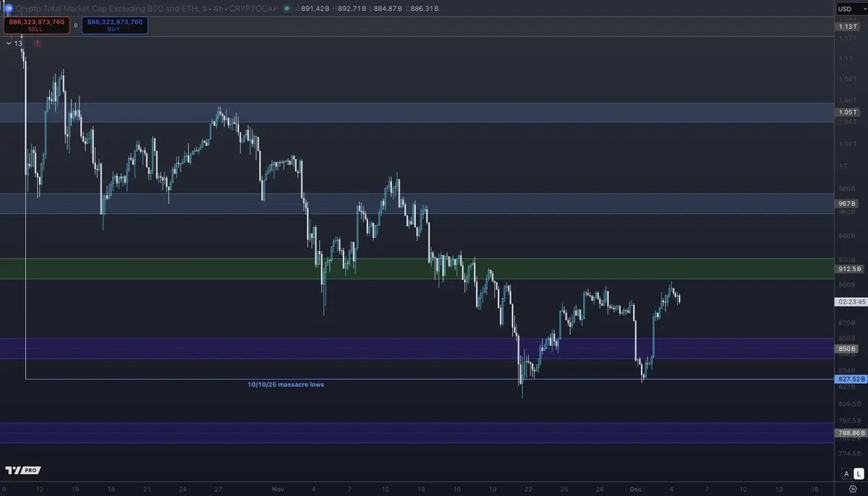The height and width of the screenshot is (496, 868).
Task: Select the green zone at 912.5B
Action: [417, 269]
